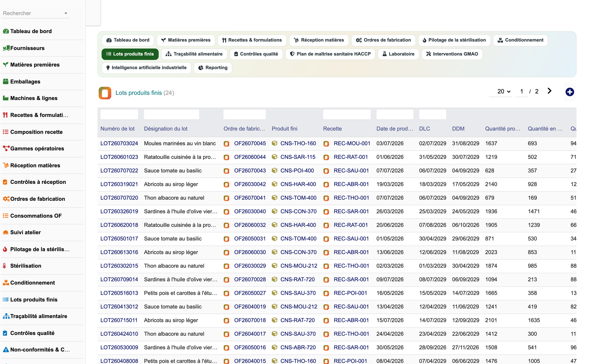Open recipe REC-MOU-001
This screenshot has width=589, height=364.
coord(352,143)
